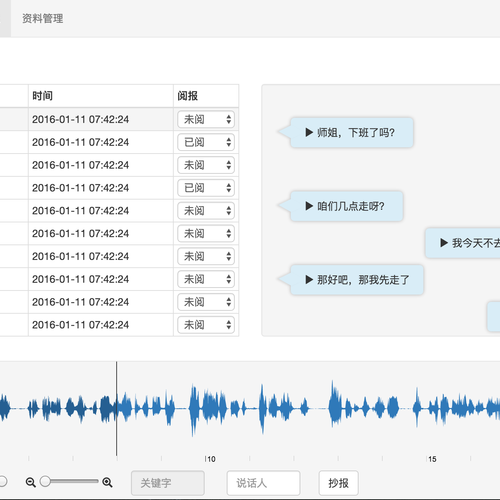
Task: Click the 抄报 button
Action: 338,483
